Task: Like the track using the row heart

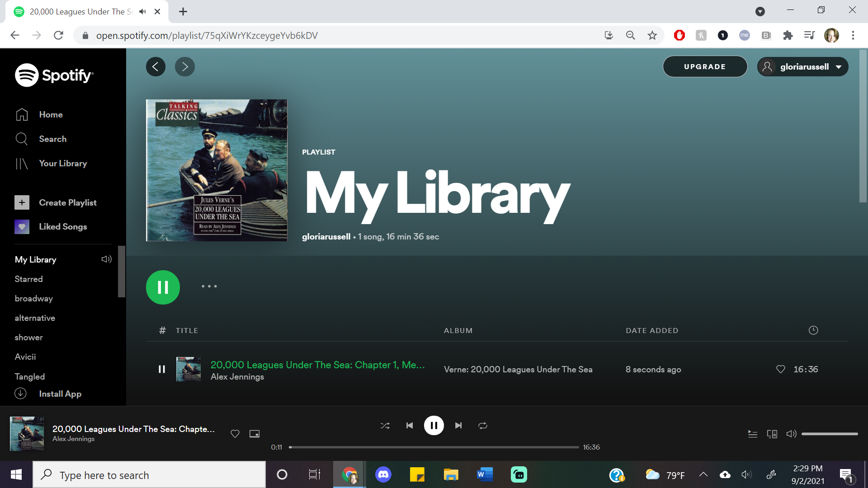Action: coord(780,369)
